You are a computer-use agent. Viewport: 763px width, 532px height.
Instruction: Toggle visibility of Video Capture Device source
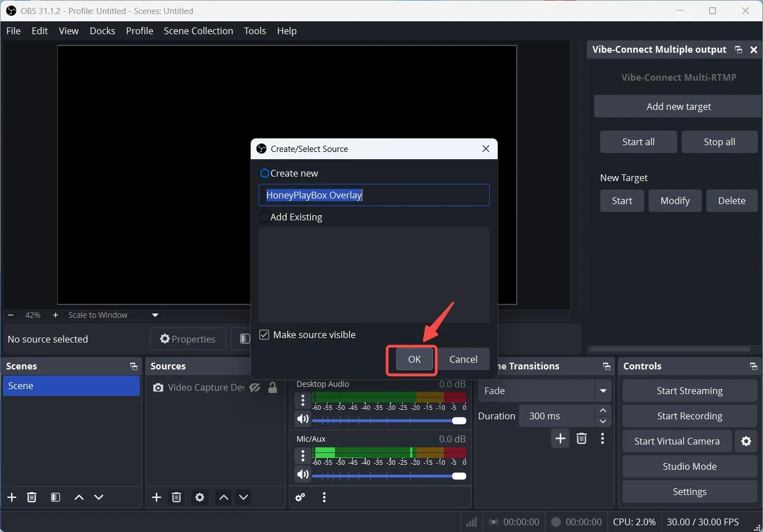pos(255,387)
